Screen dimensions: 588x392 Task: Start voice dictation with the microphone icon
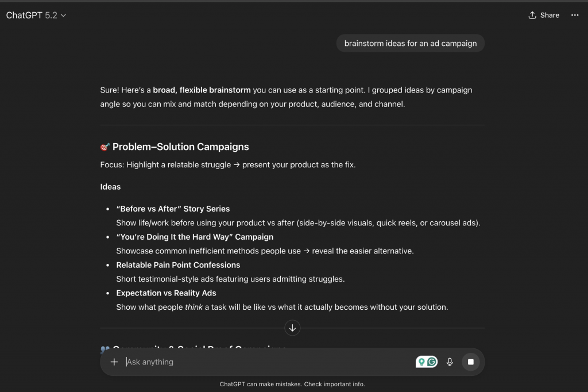[450, 362]
